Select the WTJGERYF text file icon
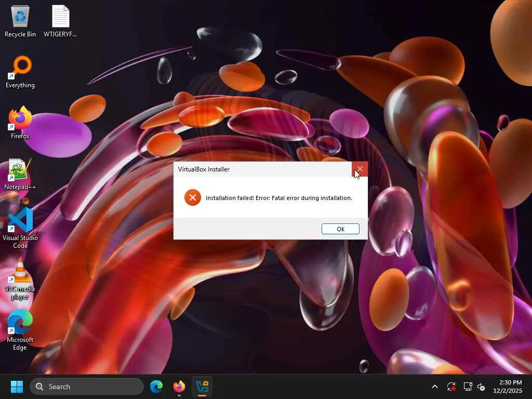The image size is (532, 399). pos(60,21)
